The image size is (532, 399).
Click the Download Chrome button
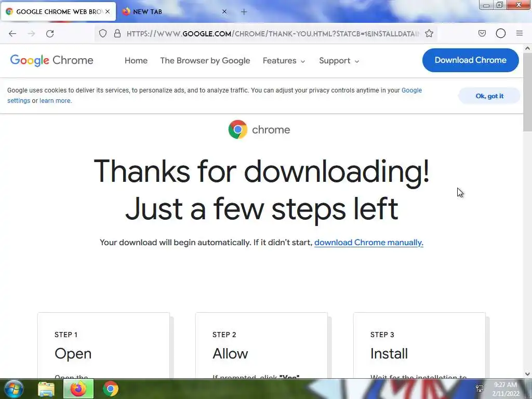[x=471, y=60]
